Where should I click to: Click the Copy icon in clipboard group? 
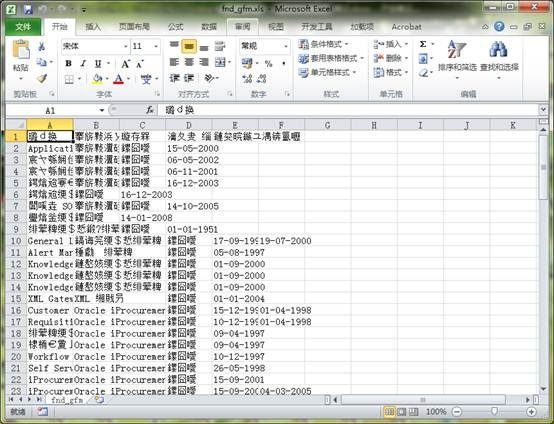click(42, 62)
